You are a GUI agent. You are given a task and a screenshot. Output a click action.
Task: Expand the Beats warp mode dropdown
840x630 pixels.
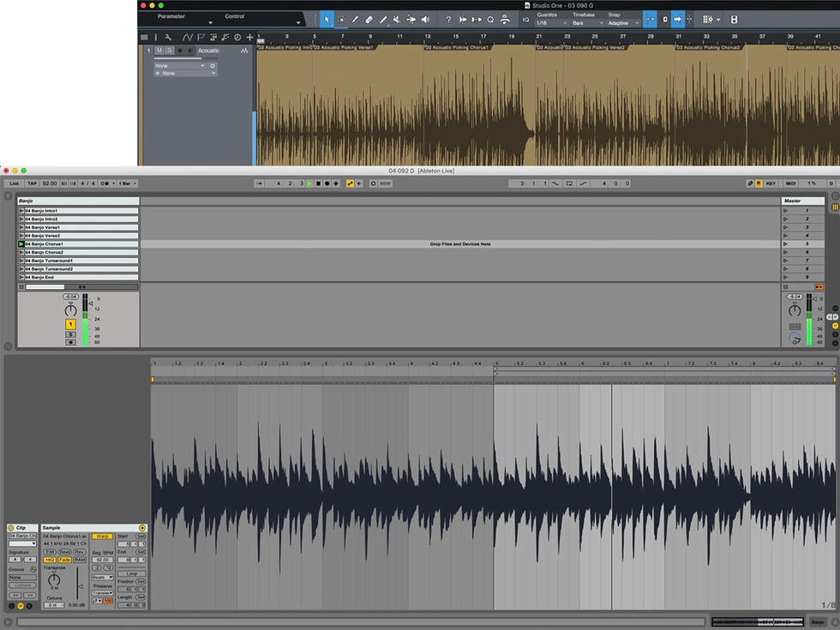click(102, 577)
